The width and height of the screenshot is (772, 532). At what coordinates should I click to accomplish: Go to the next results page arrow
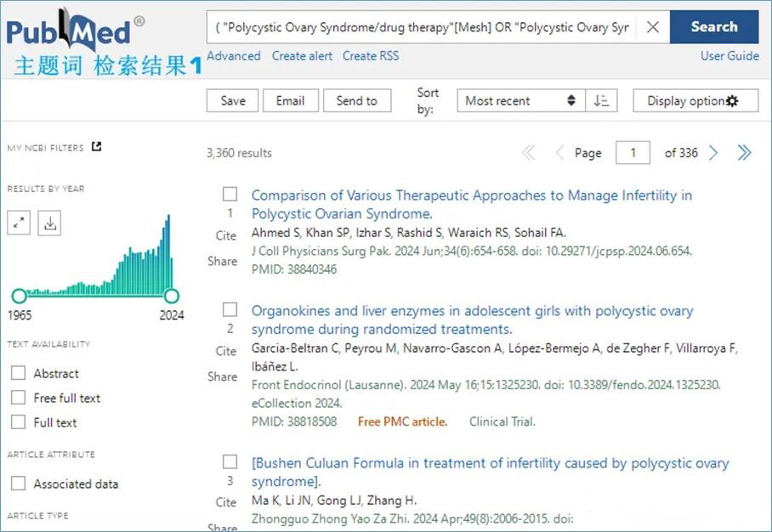click(713, 153)
